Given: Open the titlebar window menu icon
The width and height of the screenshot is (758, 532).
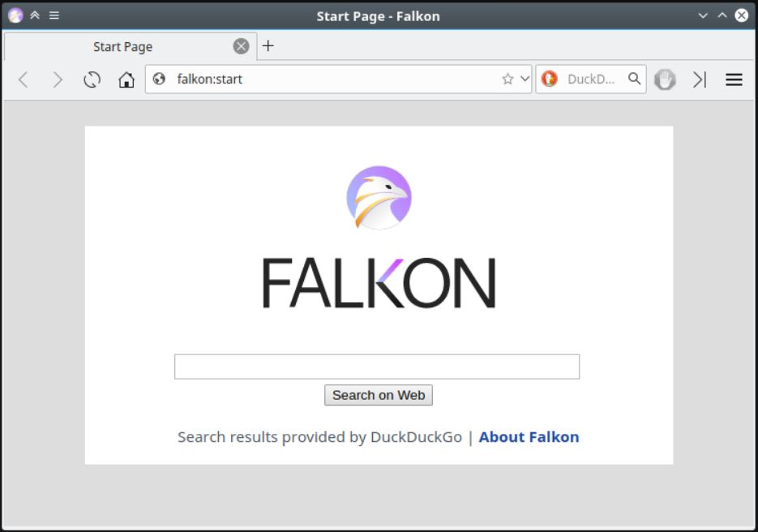Looking at the screenshot, I should pyautogui.click(x=54, y=15).
